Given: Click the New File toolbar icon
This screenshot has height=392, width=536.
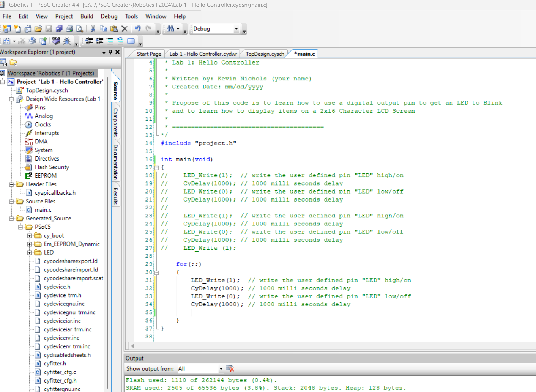Looking at the screenshot, I should click(17, 29).
